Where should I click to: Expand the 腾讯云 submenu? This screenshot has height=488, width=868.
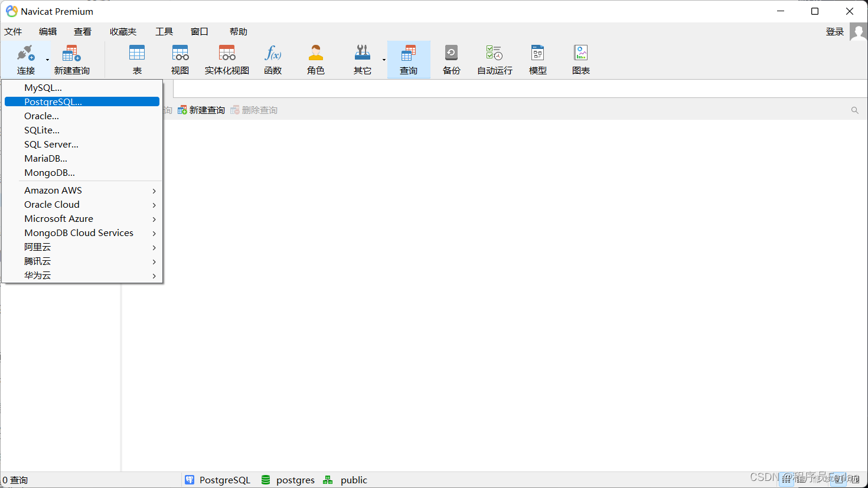pos(82,261)
